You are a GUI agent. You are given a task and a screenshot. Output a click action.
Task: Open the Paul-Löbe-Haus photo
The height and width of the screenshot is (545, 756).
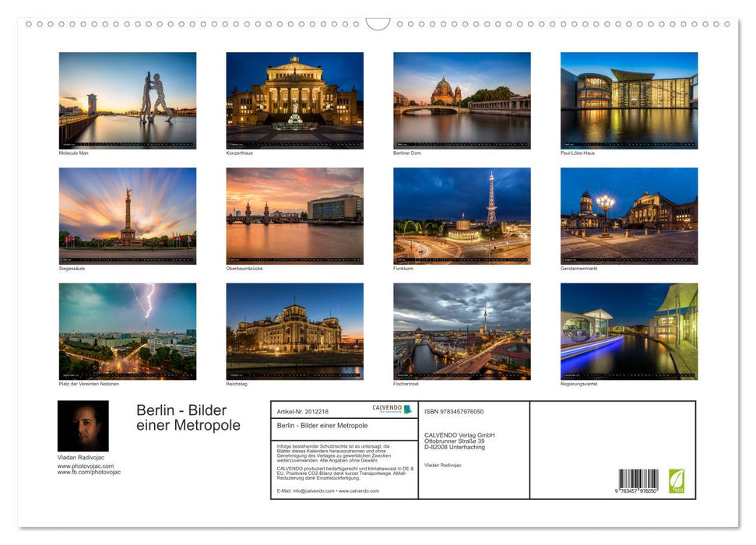[x=630, y=100]
